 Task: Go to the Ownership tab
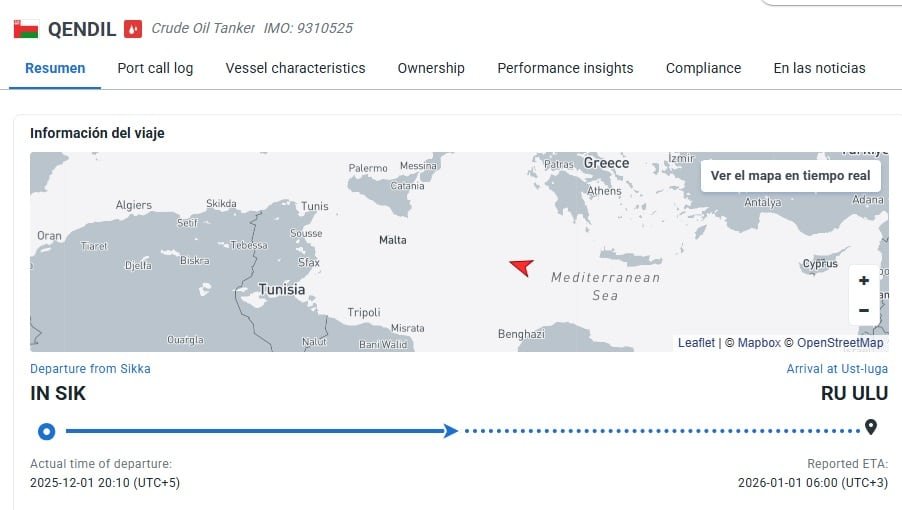click(431, 68)
